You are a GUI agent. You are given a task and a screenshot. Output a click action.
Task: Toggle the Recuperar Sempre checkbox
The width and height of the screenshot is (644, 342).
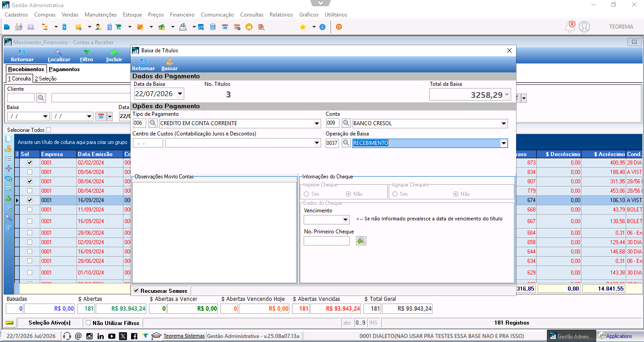[x=136, y=291]
